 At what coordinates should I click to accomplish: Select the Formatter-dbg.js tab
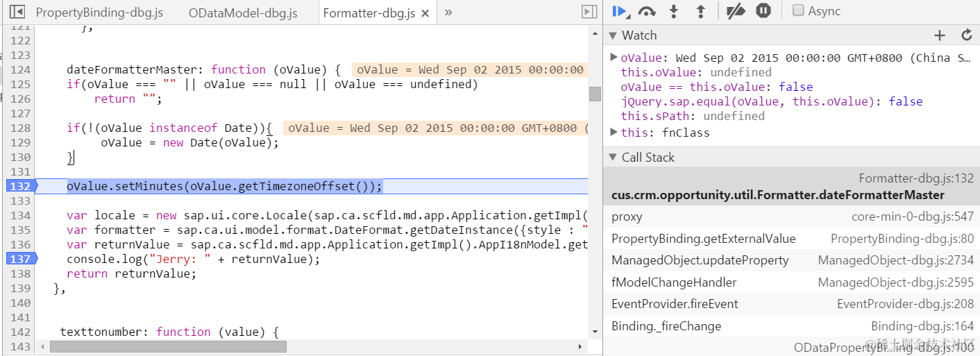369,12
